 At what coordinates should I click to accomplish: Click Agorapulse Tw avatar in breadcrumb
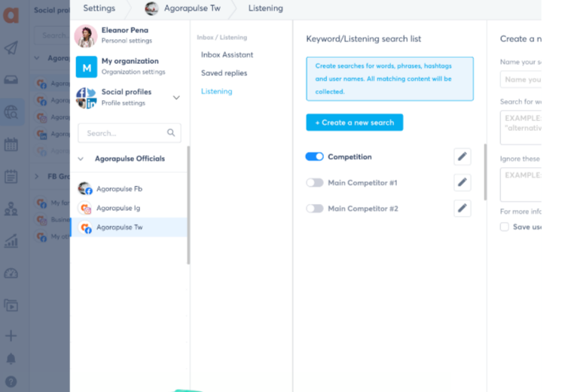pos(151,8)
